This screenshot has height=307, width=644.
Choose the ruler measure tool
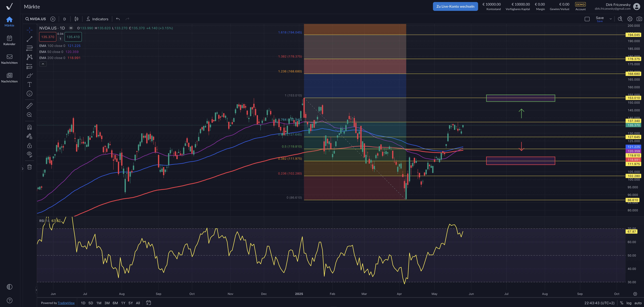click(30, 106)
